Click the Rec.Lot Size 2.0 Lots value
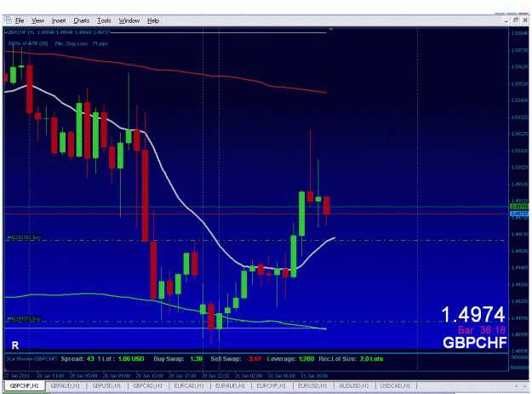Viewport: 532px width, 394px height. click(x=371, y=359)
